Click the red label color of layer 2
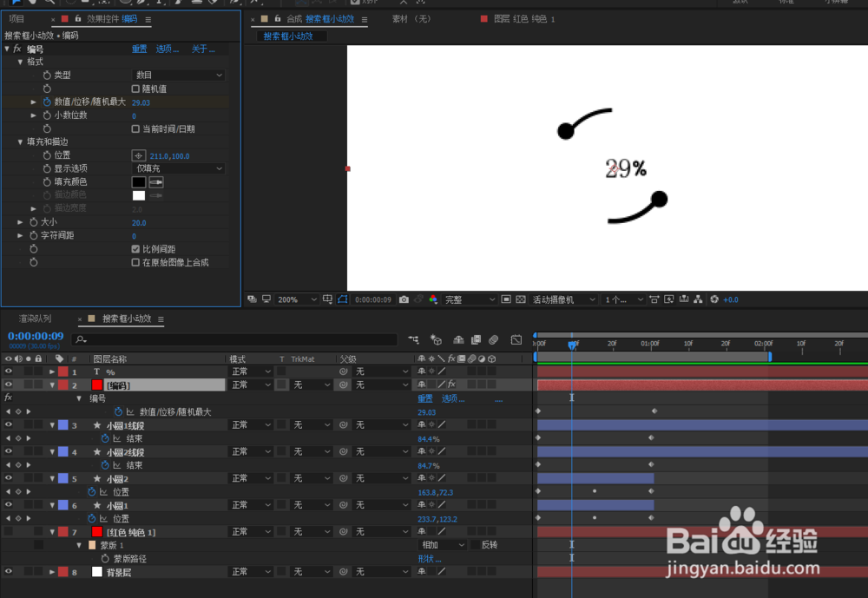Viewport: 868px width, 598px height. [x=63, y=384]
